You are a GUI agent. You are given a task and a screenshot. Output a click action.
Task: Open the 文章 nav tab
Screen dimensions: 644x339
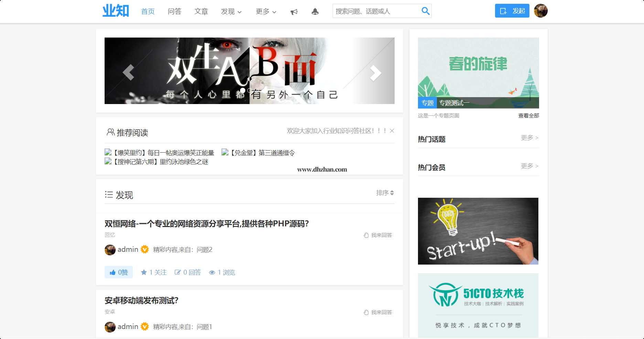[x=201, y=12]
